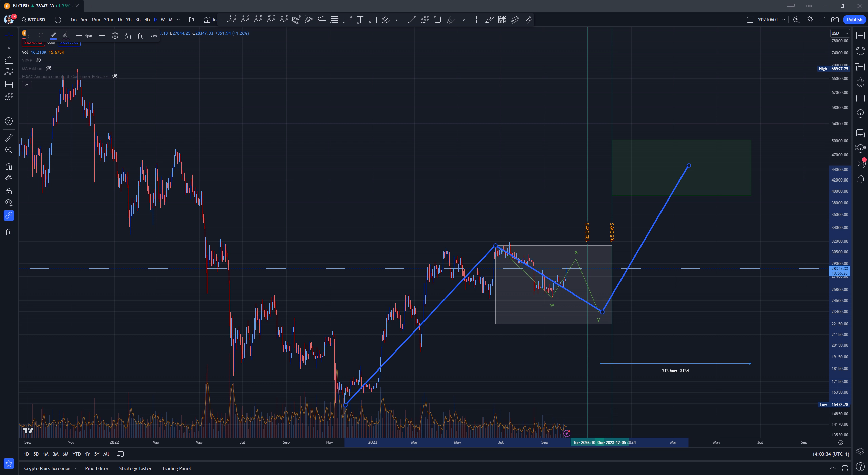The width and height of the screenshot is (868, 475).
Task: Open the quick search lightning icon
Action: point(796,20)
